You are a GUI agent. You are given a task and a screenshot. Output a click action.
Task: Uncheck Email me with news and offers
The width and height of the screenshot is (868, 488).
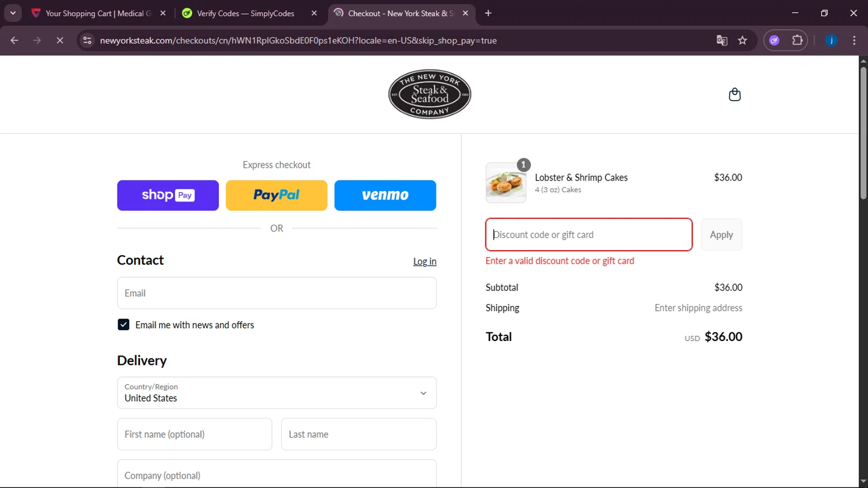[123, 325]
